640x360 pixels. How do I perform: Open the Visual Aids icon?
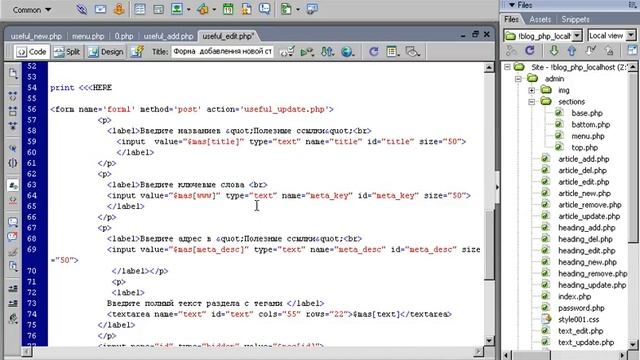pyautogui.click(x=413, y=52)
